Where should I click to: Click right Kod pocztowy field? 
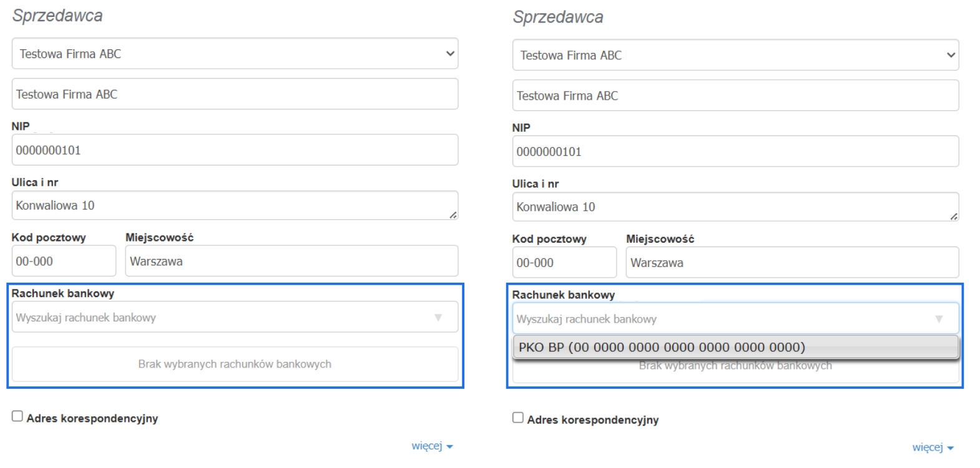click(x=564, y=263)
